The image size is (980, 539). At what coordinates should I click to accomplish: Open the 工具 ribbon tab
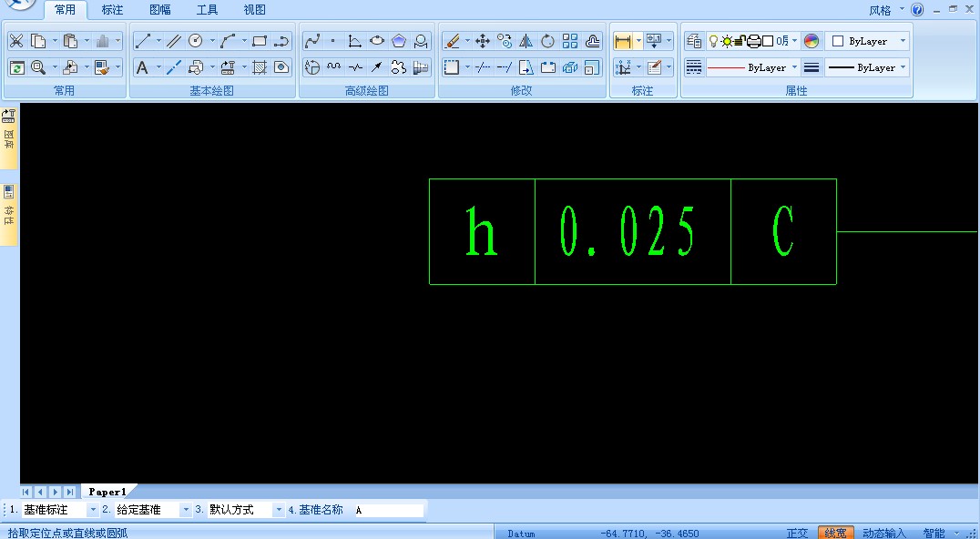[207, 9]
